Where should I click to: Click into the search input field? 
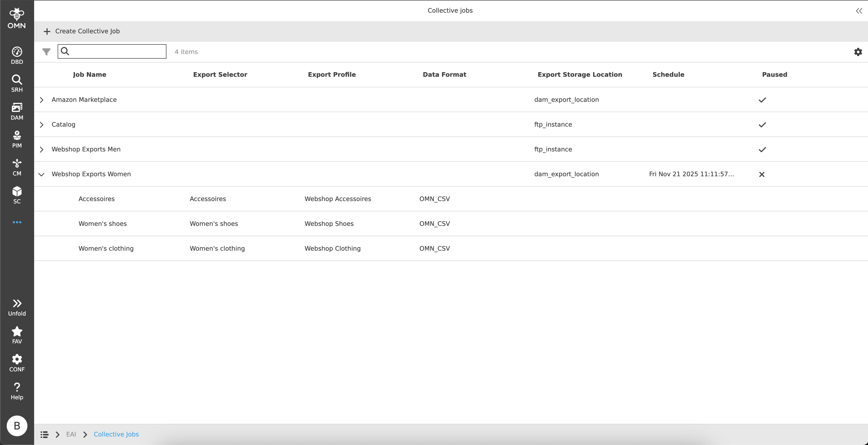tap(116, 51)
